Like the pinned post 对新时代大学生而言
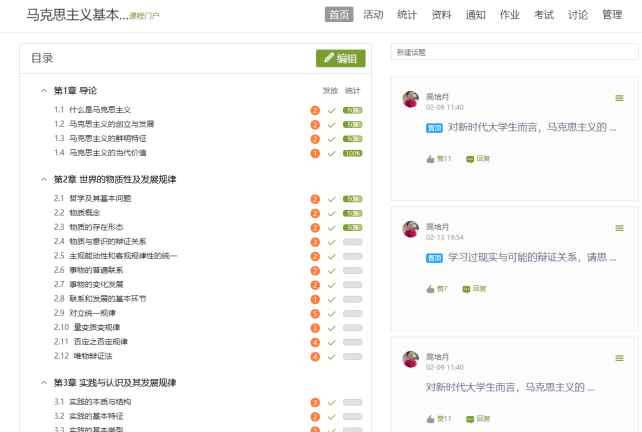The height and width of the screenshot is (432, 642). coord(439,159)
